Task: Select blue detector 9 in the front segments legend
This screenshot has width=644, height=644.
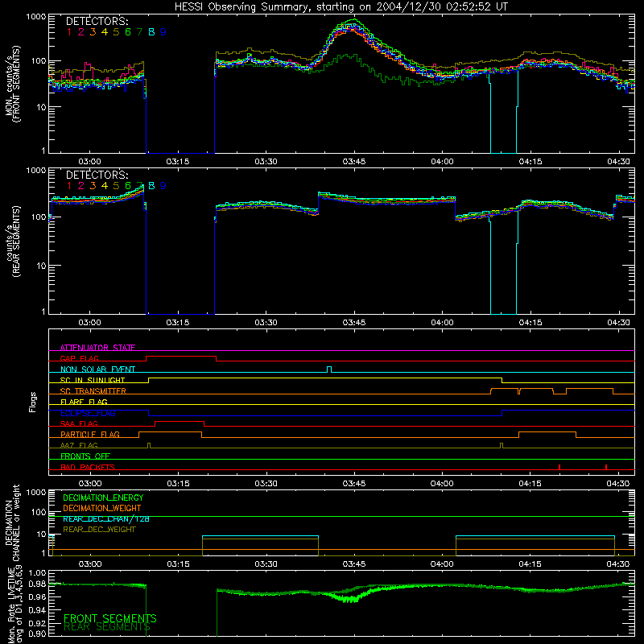Action: click(x=163, y=32)
